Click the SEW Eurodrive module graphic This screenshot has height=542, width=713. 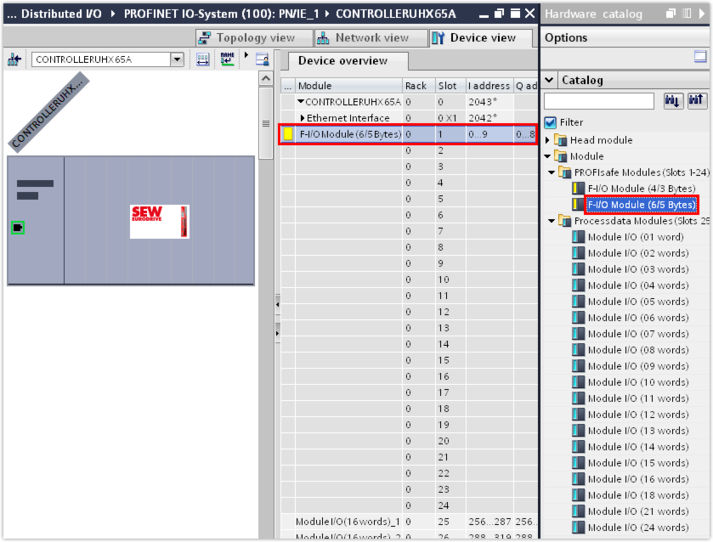[159, 221]
